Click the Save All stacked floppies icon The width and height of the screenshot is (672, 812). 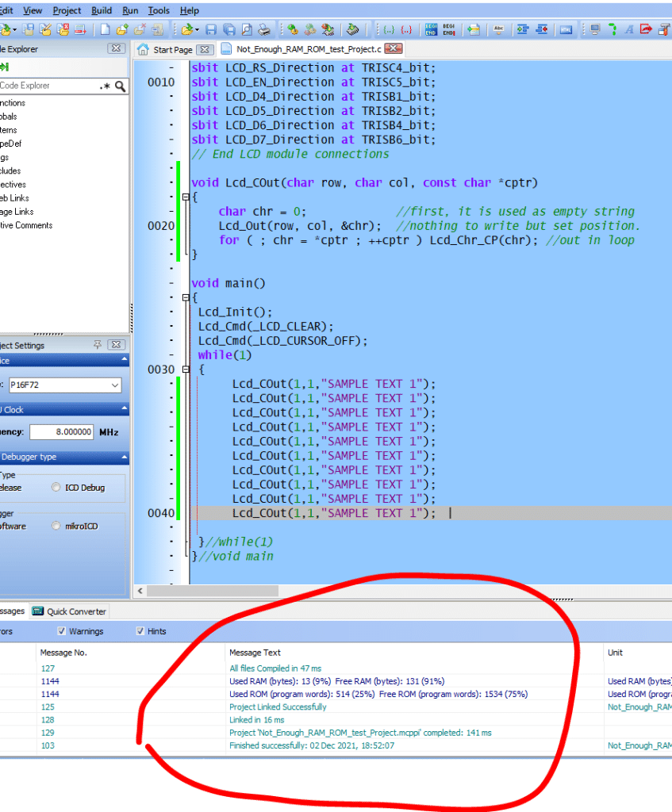[x=228, y=29]
